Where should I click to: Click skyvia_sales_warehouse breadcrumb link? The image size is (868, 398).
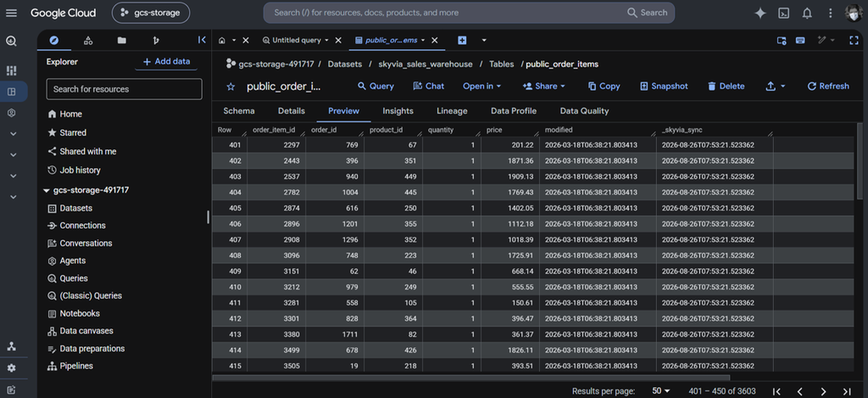(426, 64)
